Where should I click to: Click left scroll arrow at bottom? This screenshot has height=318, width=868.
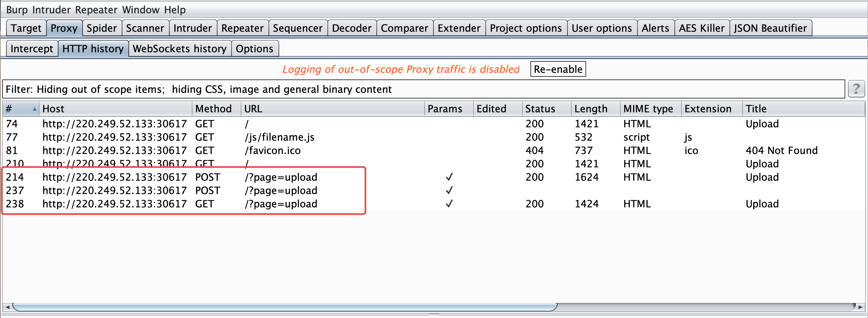pyautogui.click(x=7, y=307)
